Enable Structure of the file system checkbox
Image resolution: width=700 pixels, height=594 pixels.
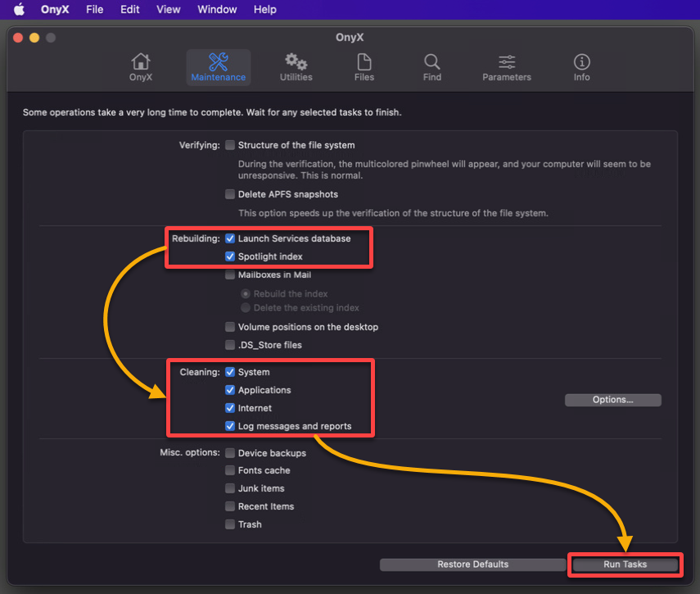(230, 145)
